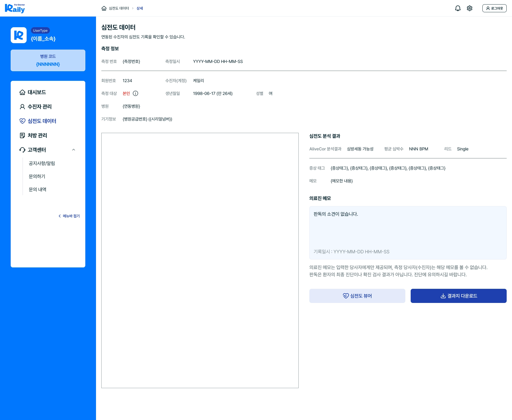Screen dimensions: 512x420
Task: Open 공지사항/알림 submenu item
Action: [42, 163]
